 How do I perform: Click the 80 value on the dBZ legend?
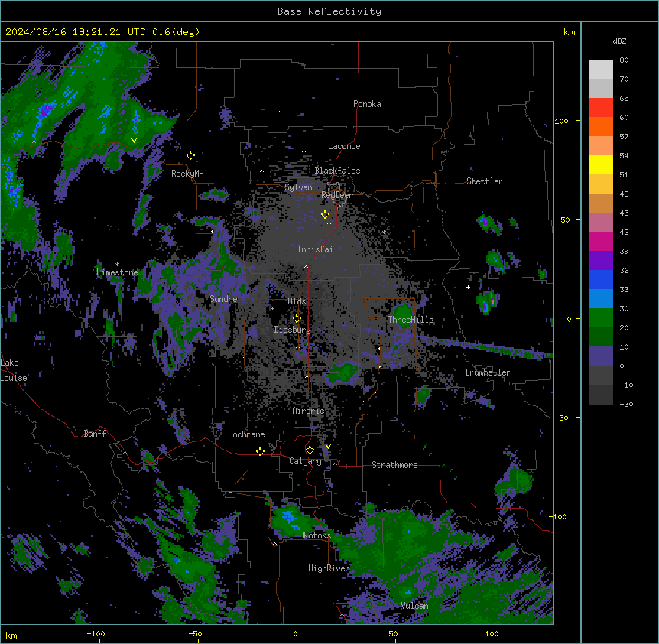click(x=624, y=60)
